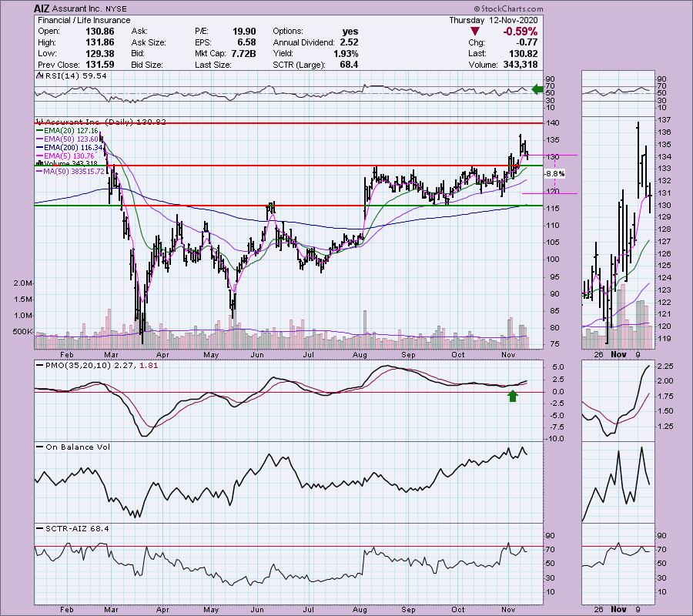Click the P/E ratio value 19.90
The width and height of the screenshot is (693, 616).
244,32
